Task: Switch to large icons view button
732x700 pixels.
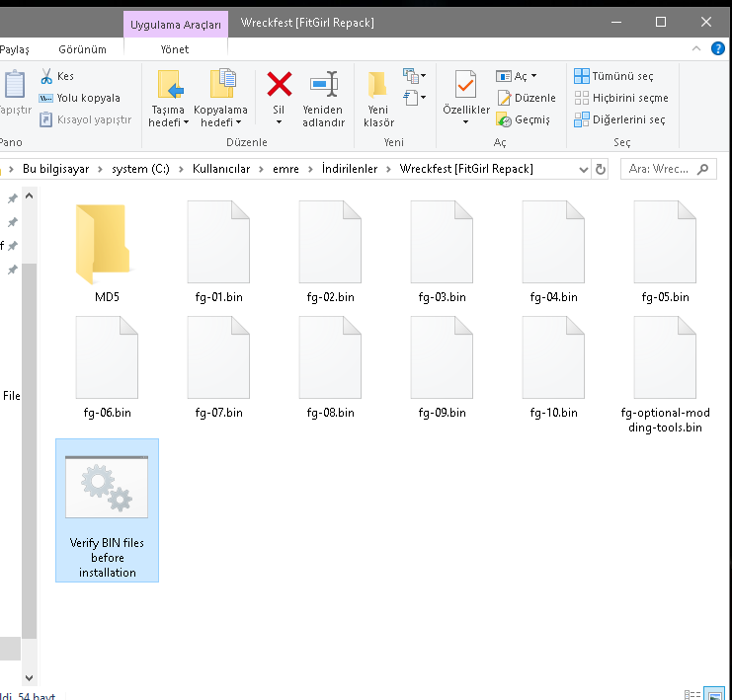Action: [x=715, y=695]
